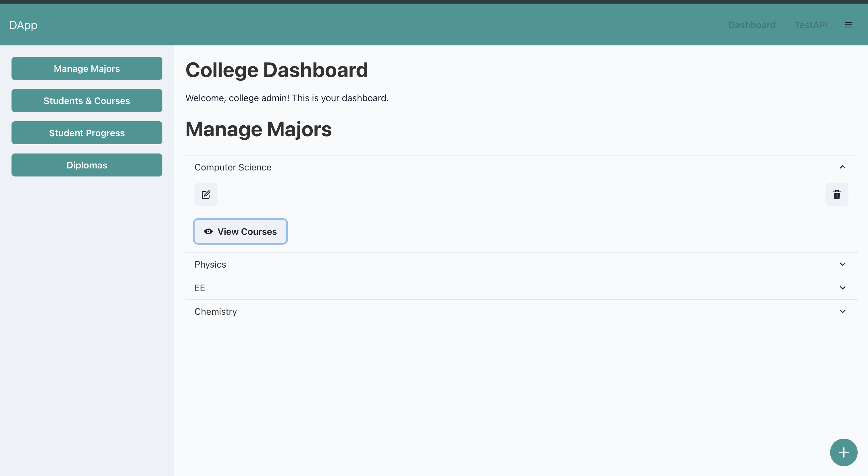
Task: Collapse the Computer Science accordion chevron
Action: point(842,167)
